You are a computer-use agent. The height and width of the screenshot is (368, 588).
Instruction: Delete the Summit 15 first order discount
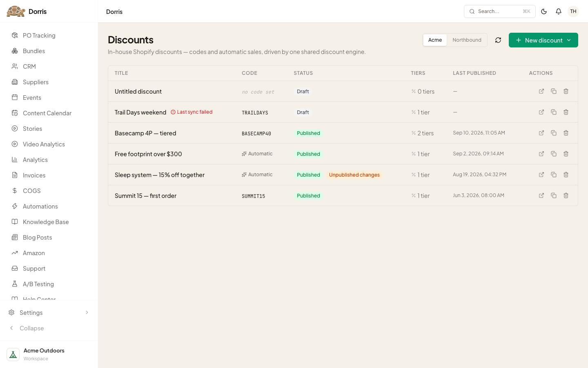(566, 195)
